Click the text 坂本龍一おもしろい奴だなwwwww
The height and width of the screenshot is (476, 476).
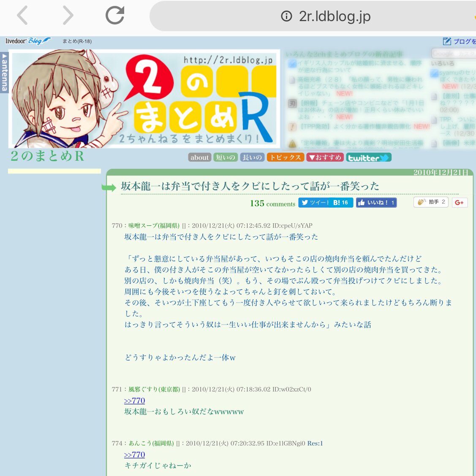click(x=184, y=411)
